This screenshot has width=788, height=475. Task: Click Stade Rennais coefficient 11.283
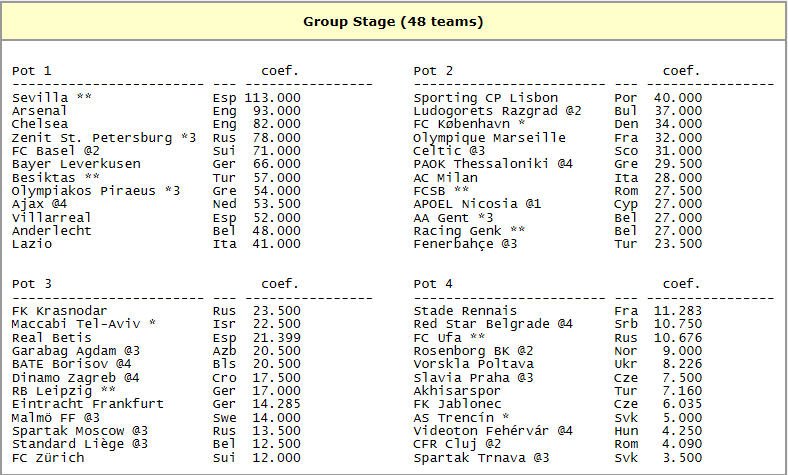point(678,311)
